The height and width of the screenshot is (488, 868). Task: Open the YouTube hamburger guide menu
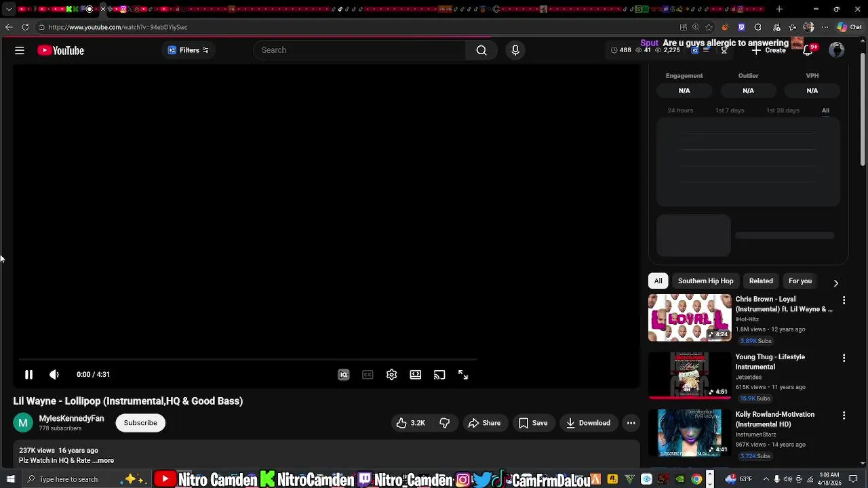pyautogui.click(x=20, y=50)
